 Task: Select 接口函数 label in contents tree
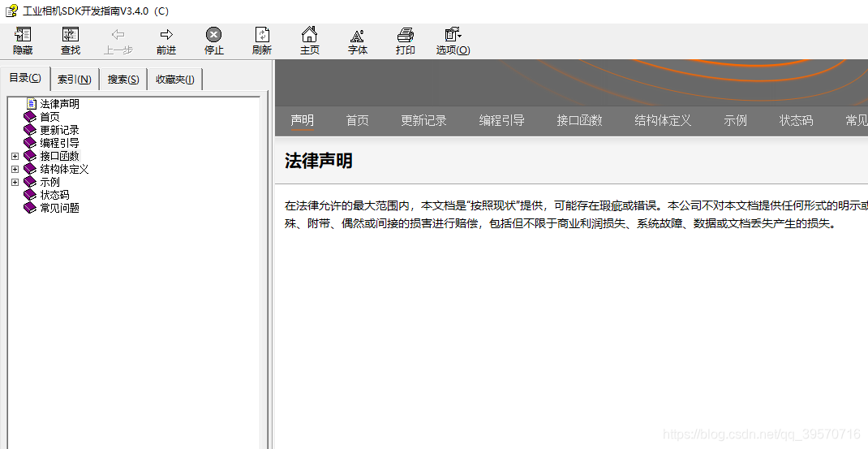[60, 156]
